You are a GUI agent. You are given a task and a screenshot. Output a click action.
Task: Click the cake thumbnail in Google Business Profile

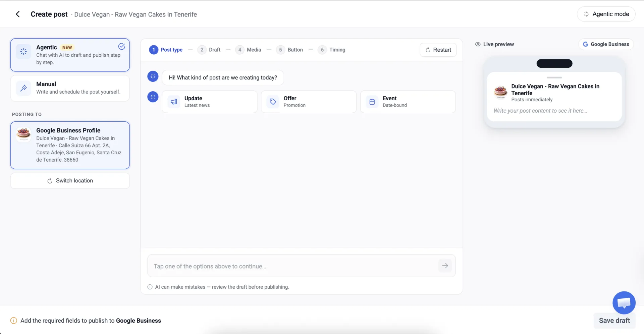23,134
